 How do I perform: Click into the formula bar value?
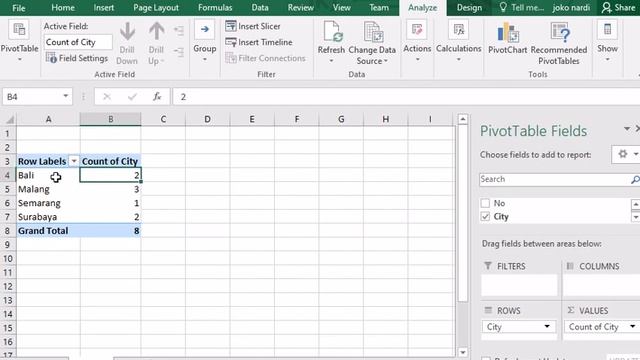406,97
